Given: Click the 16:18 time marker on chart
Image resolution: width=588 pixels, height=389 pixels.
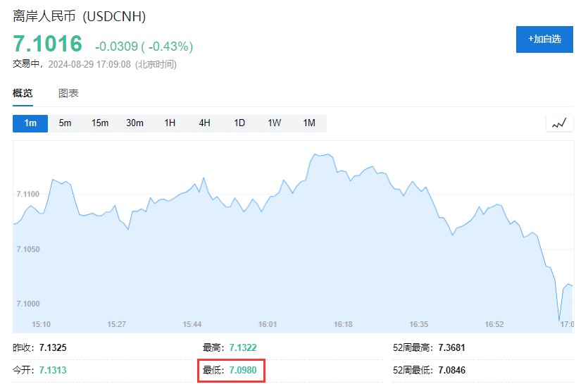Looking at the screenshot, I should (343, 324).
